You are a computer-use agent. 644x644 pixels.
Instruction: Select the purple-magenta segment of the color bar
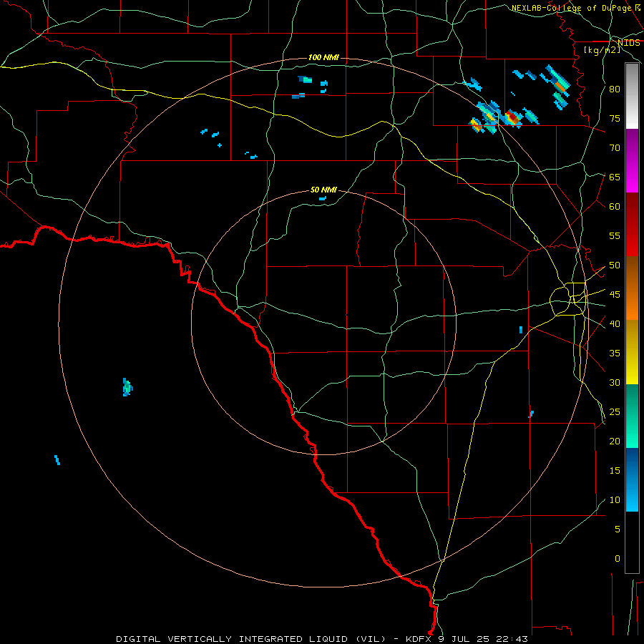632,161
